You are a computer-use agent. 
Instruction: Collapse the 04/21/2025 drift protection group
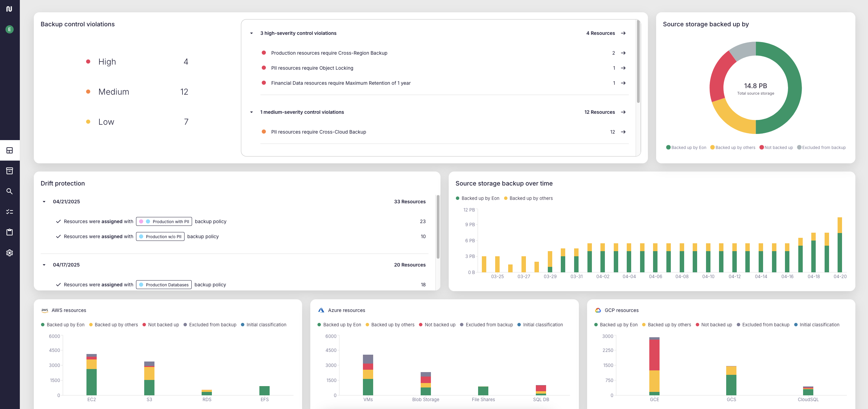[x=44, y=202]
